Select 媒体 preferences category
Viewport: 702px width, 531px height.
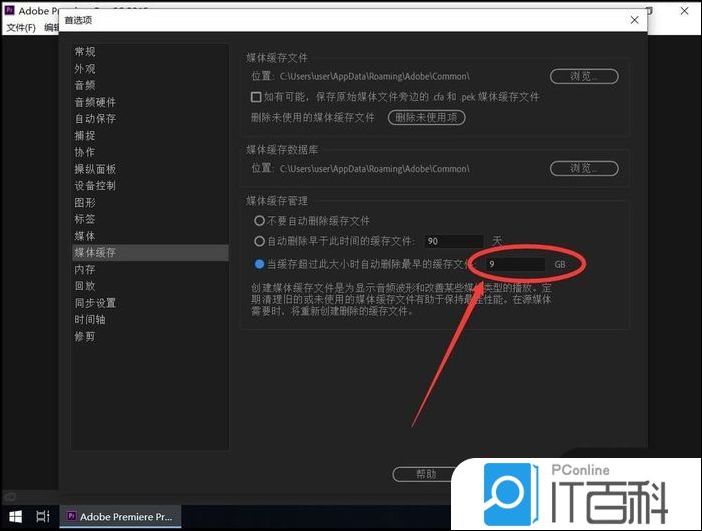(x=85, y=236)
